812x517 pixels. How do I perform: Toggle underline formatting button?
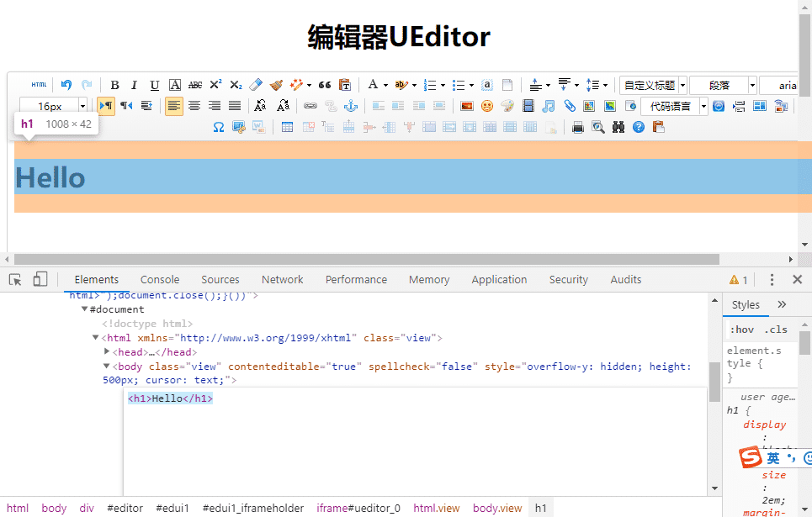click(154, 85)
